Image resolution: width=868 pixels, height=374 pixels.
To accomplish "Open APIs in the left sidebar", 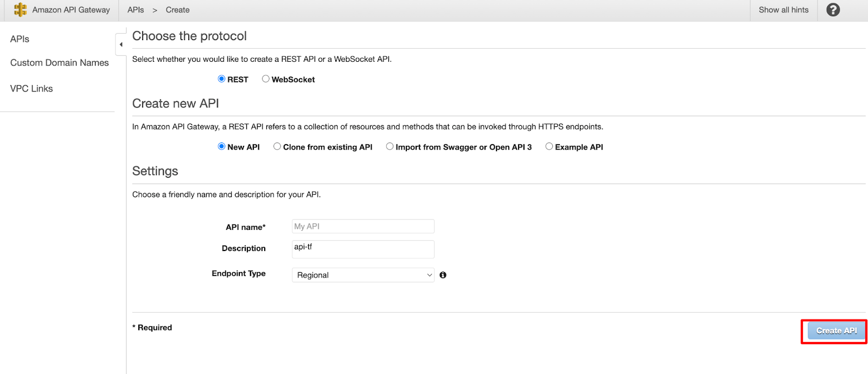I will pos(20,39).
